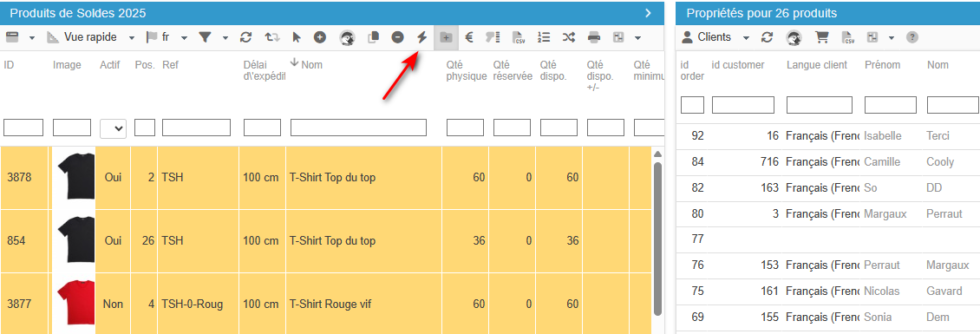
Task: Click the fr language flag button
Action: coord(158,37)
